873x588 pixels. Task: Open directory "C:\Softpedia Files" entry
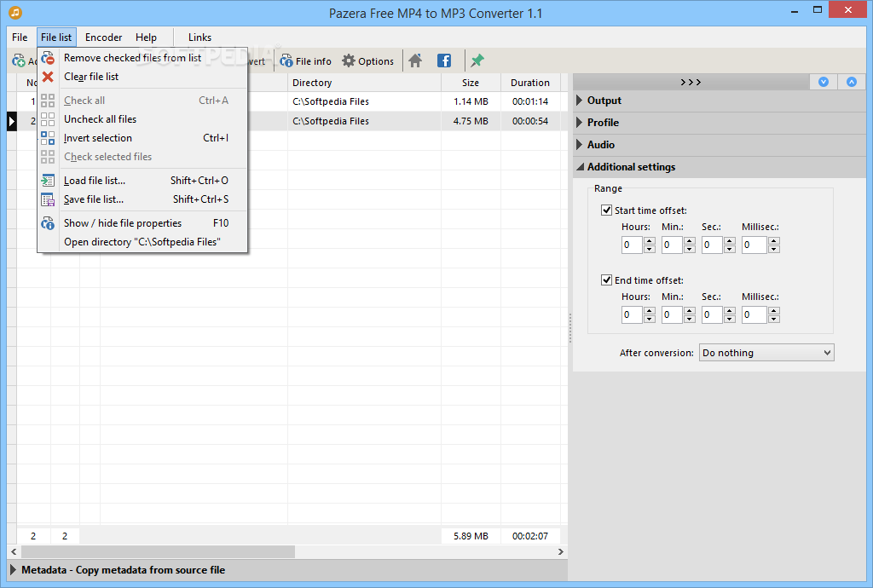click(x=142, y=242)
